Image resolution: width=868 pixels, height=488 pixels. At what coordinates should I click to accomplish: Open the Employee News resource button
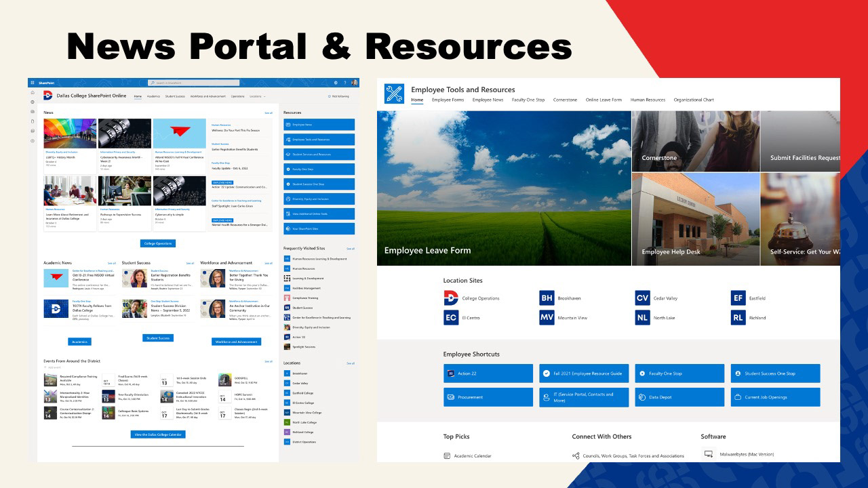pos(319,125)
